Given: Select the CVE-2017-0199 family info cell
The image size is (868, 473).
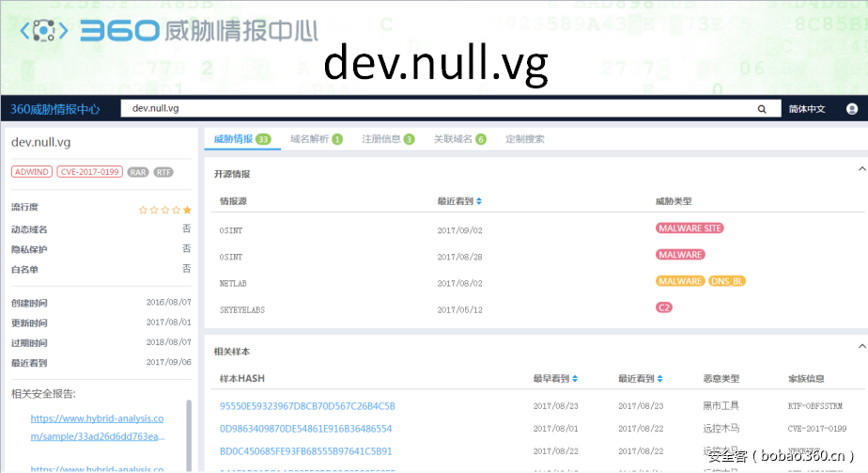Looking at the screenshot, I should (x=817, y=429).
